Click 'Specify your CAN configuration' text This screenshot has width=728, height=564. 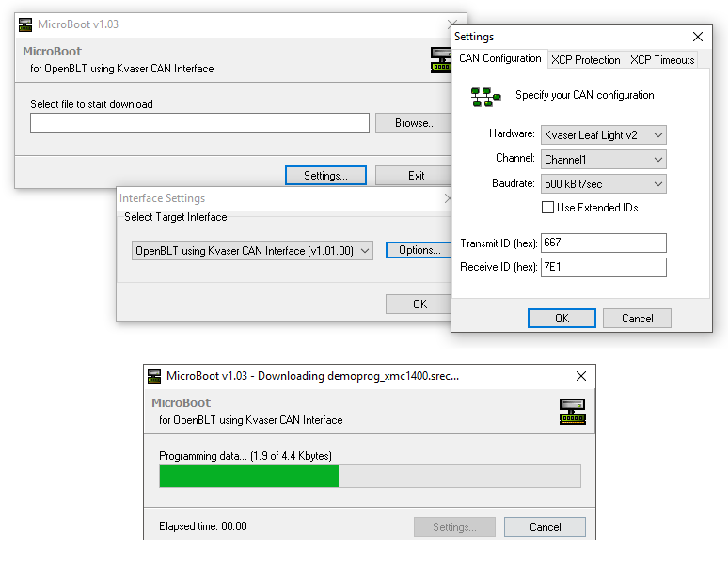[584, 95]
